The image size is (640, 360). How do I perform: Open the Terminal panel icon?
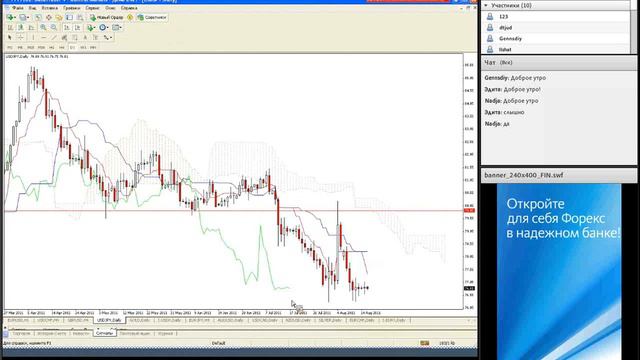tap(69, 18)
